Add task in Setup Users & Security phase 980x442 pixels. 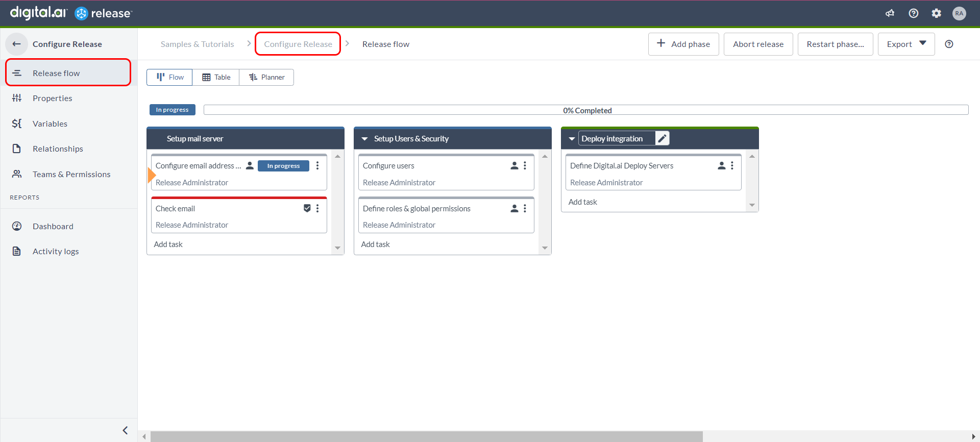click(376, 244)
